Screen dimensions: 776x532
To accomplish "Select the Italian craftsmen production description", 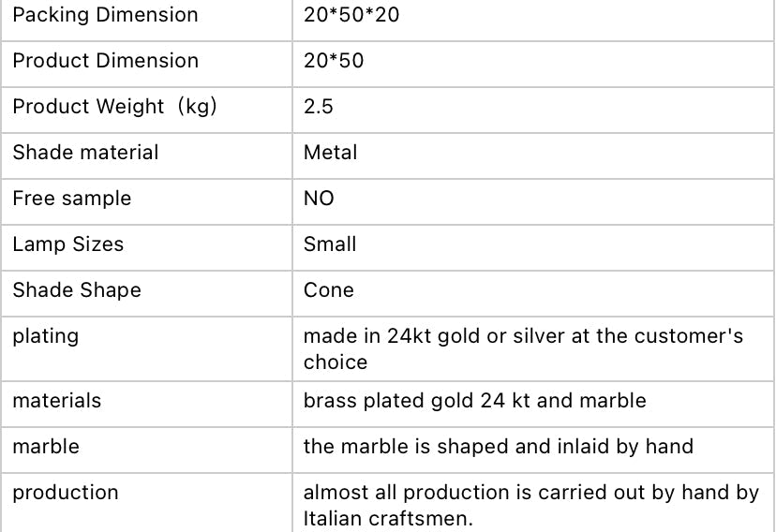I will tap(530, 504).
